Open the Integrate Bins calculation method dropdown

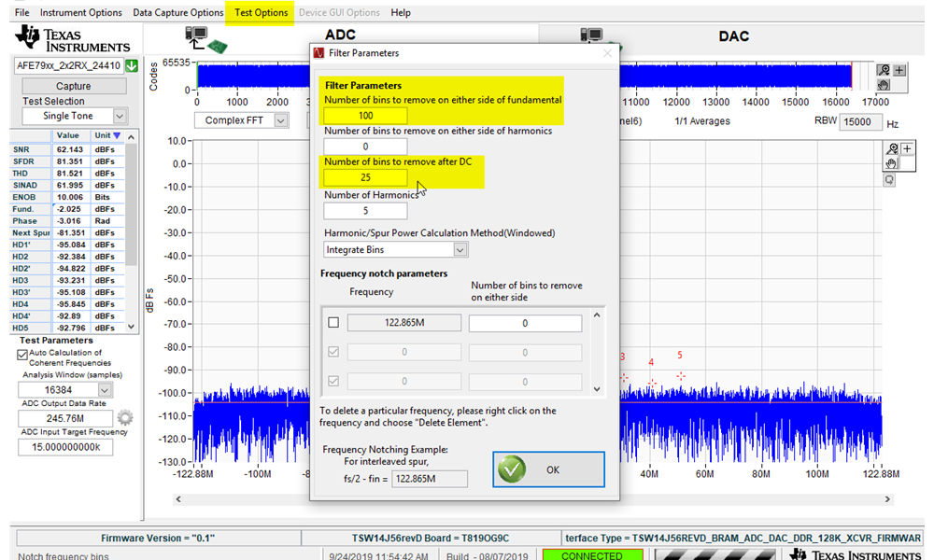[x=395, y=249]
